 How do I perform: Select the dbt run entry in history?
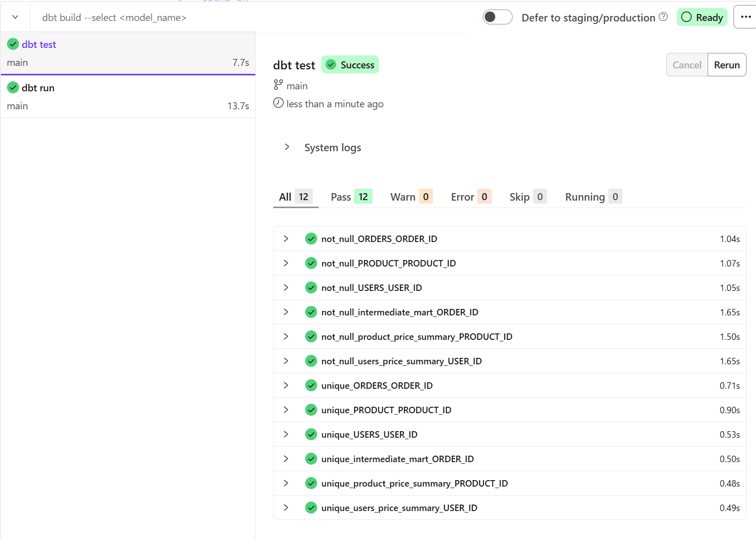pyautogui.click(x=128, y=96)
